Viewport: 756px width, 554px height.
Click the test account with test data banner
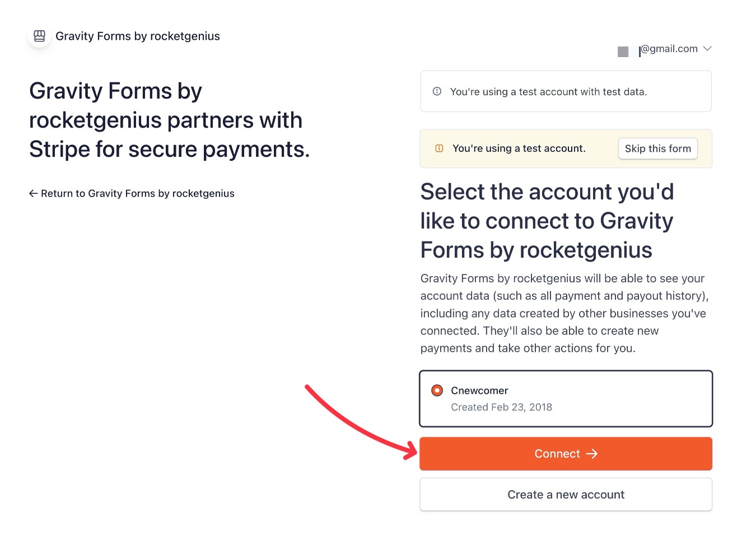click(566, 91)
